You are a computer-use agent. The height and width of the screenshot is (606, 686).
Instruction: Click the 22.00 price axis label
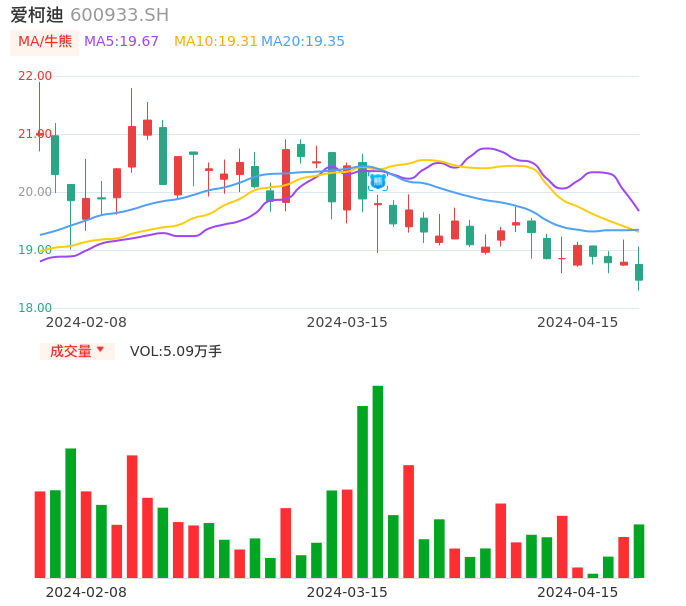35,76
